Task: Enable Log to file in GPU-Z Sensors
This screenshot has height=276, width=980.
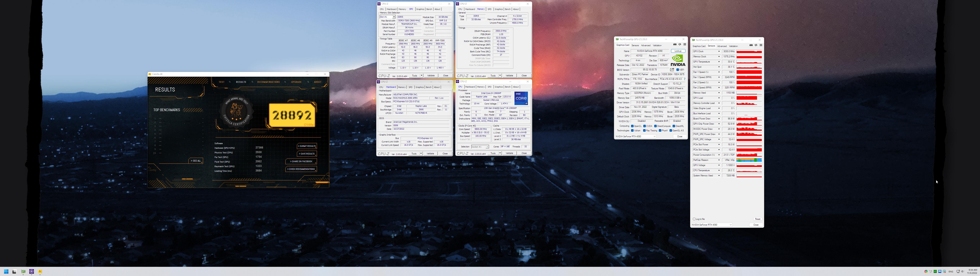Action: tap(694, 219)
